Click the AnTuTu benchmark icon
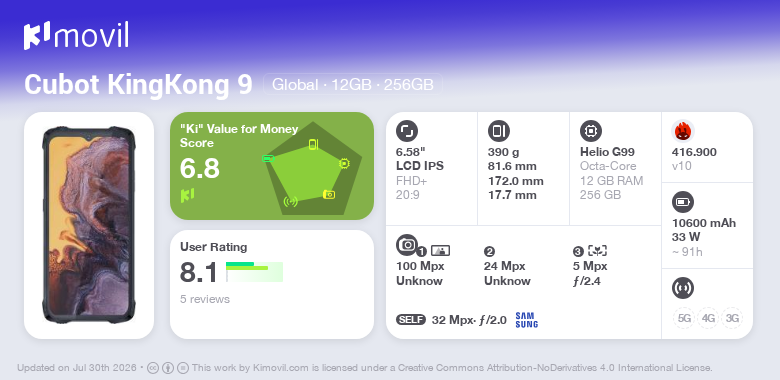 pos(683,131)
